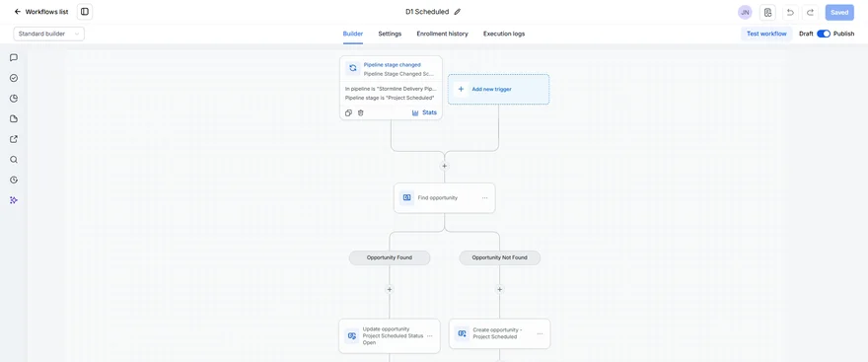This screenshot has height=362, width=868.
Task: Open the Pipeline stage changed trigger title
Action: coord(392,65)
